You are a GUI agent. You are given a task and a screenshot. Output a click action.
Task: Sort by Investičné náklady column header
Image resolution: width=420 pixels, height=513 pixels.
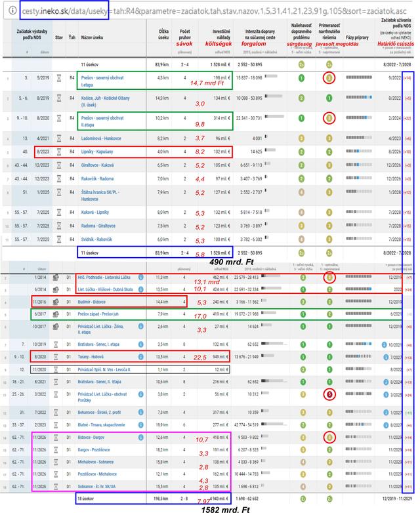pyautogui.click(x=221, y=34)
